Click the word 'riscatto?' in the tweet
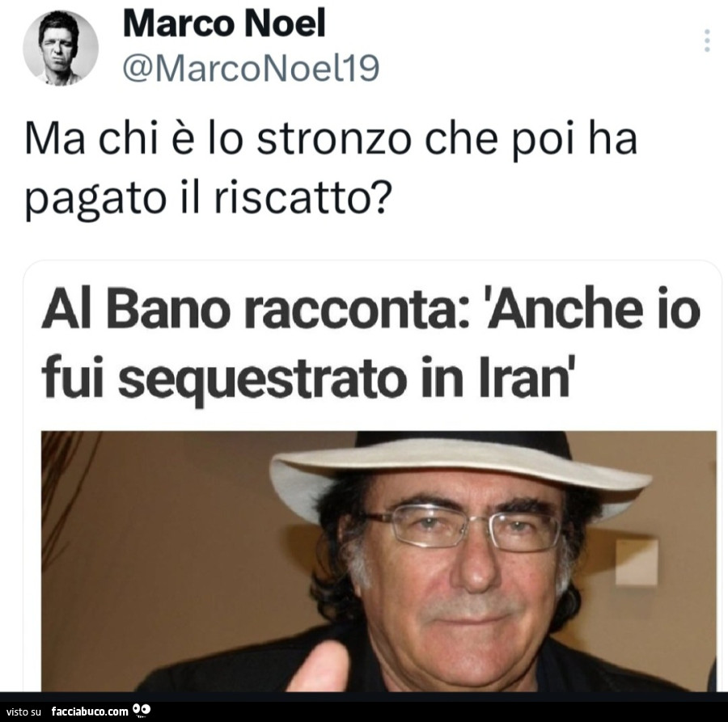Viewport: 728px width, 722px height. pos(300,197)
